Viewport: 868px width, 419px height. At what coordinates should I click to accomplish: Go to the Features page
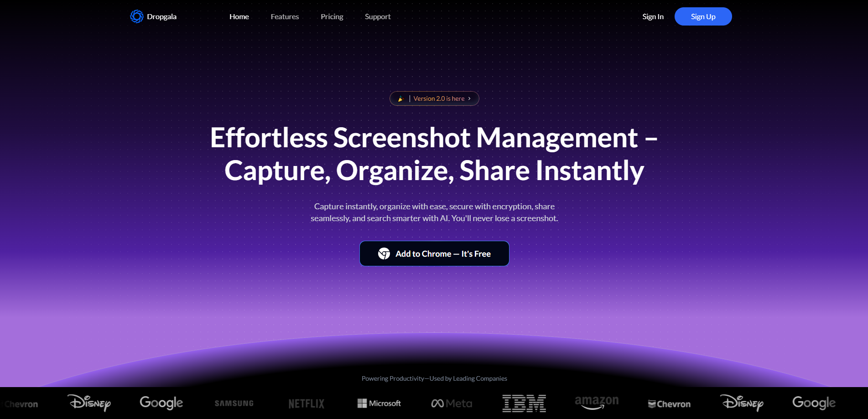tap(285, 16)
